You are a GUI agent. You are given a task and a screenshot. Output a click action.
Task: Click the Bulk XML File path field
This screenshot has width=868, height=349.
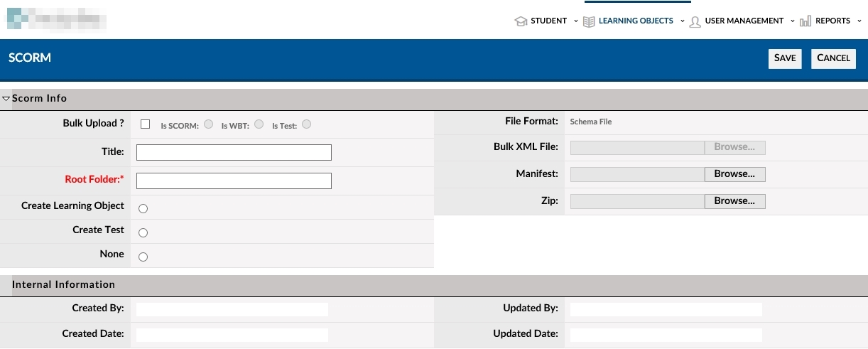637,147
